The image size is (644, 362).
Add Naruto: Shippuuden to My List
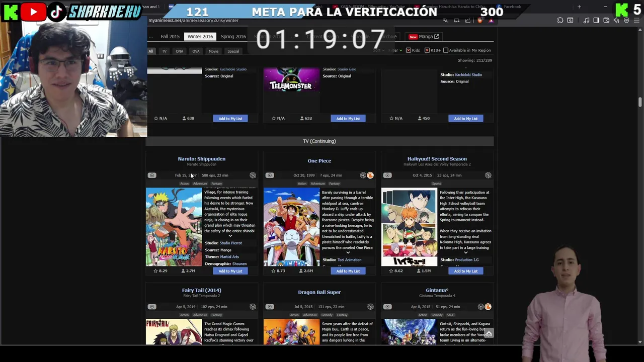pyautogui.click(x=230, y=271)
